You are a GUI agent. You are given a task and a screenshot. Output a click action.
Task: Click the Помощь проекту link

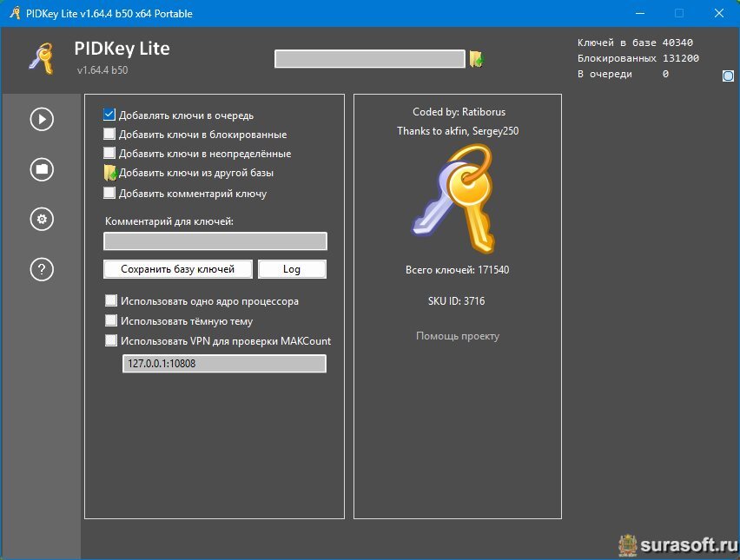[458, 336]
